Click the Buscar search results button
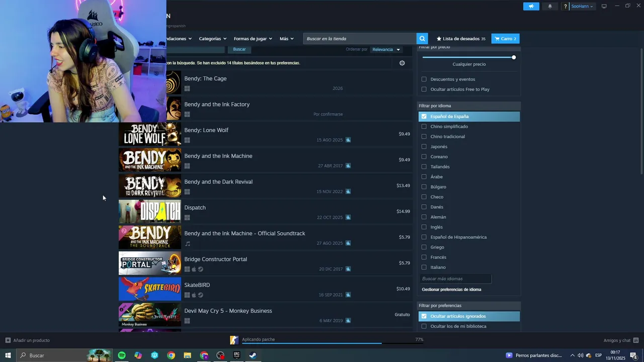644x362 pixels. tap(239, 49)
